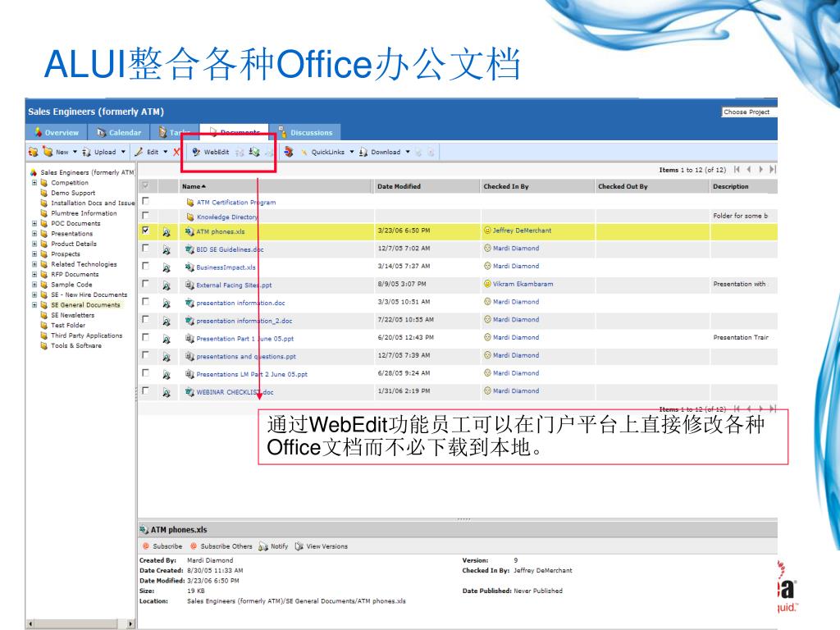Expand the SE General Documents tree node

34,305
